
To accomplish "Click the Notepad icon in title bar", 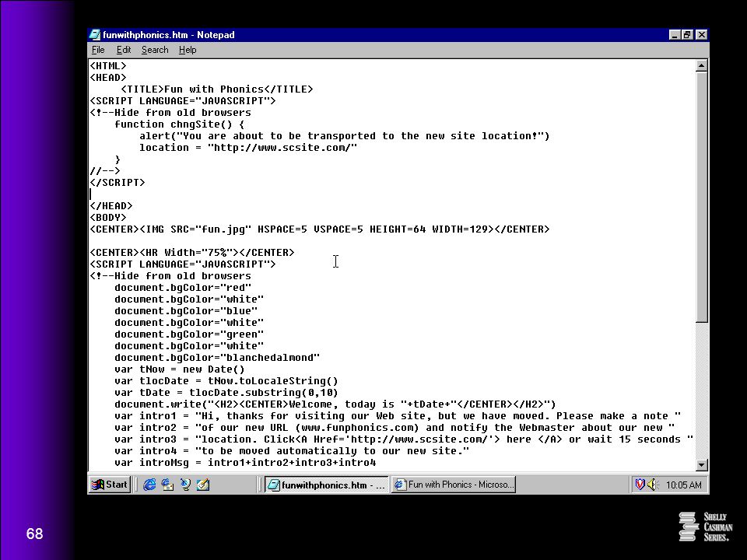I will (x=95, y=35).
